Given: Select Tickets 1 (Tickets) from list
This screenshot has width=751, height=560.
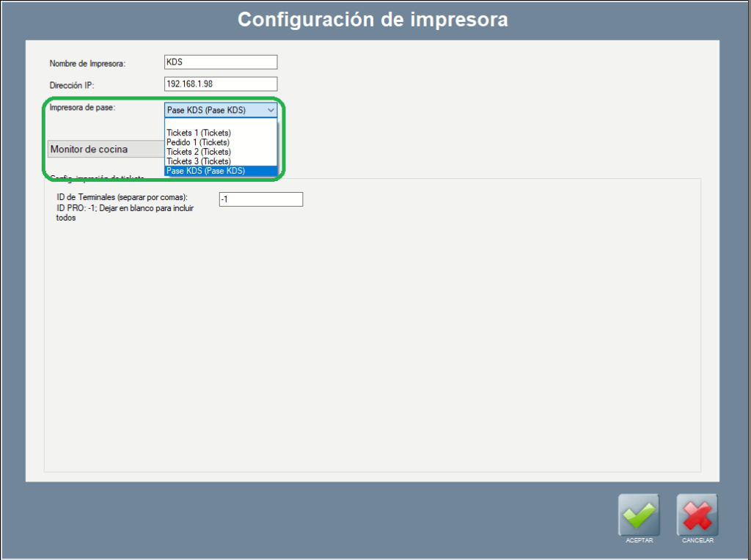Looking at the screenshot, I should coord(199,133).
